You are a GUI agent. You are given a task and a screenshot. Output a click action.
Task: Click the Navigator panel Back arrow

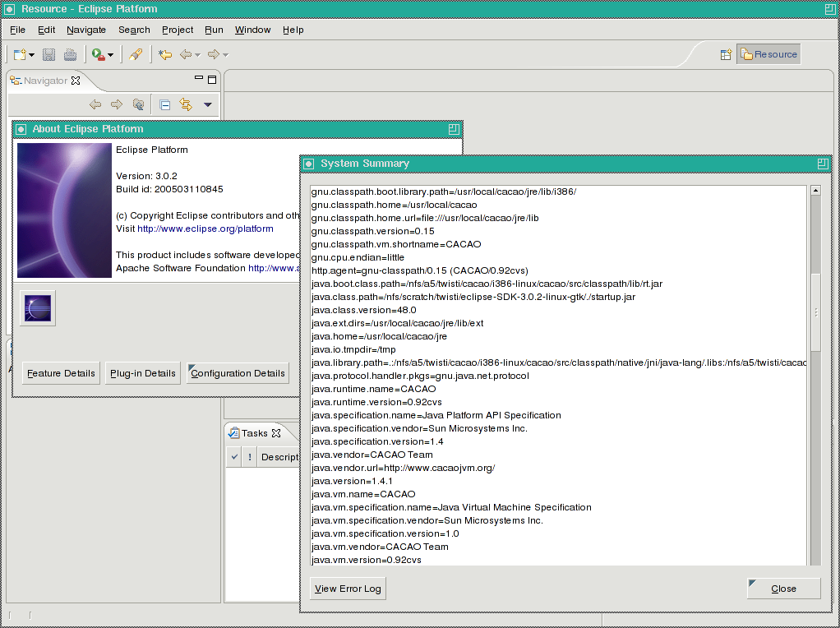point(95,104)
